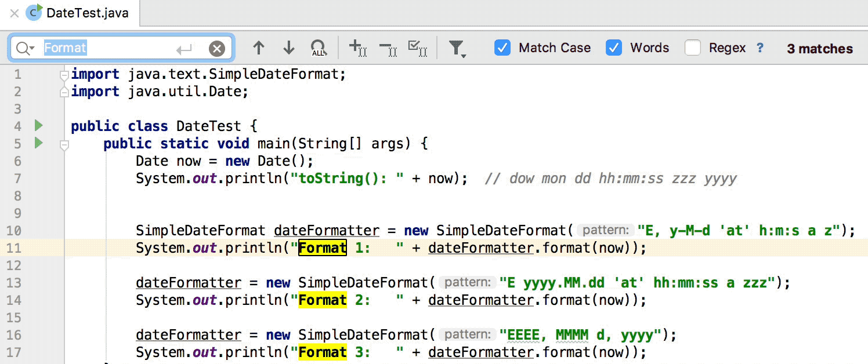Click pattern hint on line 13
Screen dimensions: 868x364
click(x=467, y=283)
